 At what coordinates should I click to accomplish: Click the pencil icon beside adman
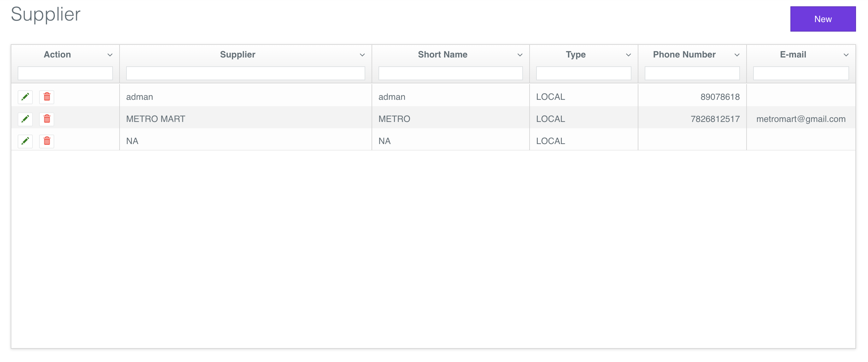point(25,97)
